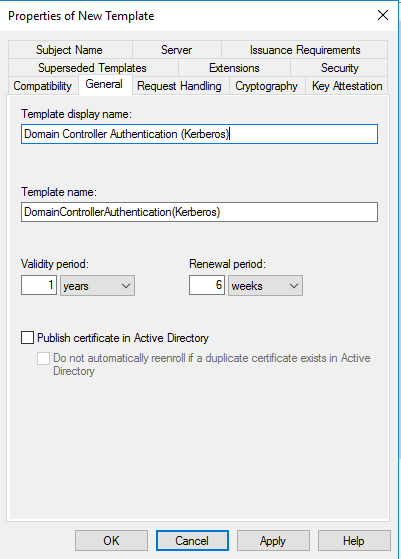Click the Cancel button
Screen dimensions: 401x559
192,540
